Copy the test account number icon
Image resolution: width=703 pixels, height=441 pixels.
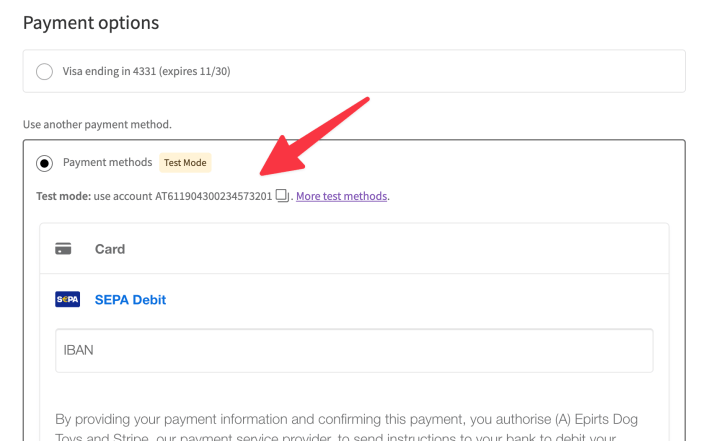tap(282, 196)
